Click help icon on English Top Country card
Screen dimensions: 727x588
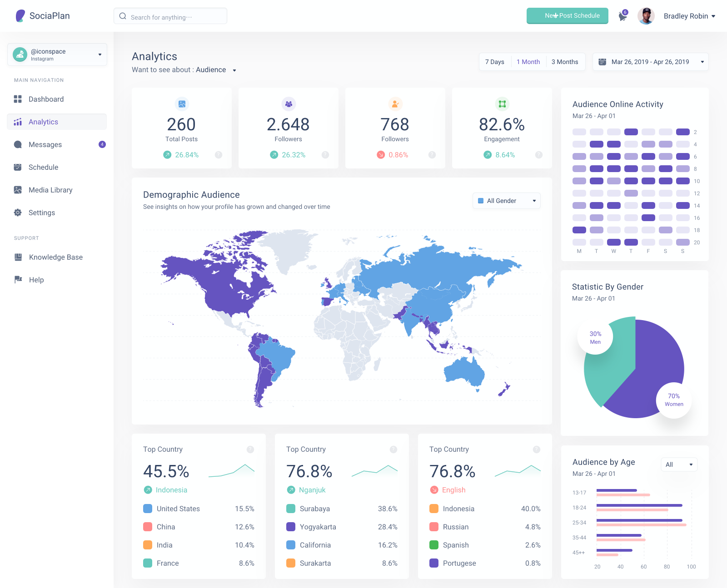click(537, 450)
